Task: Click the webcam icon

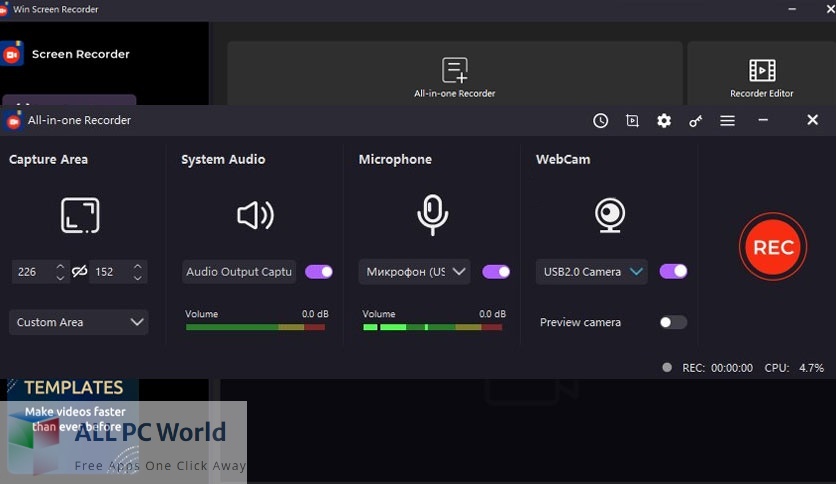Action: point(610,215)
